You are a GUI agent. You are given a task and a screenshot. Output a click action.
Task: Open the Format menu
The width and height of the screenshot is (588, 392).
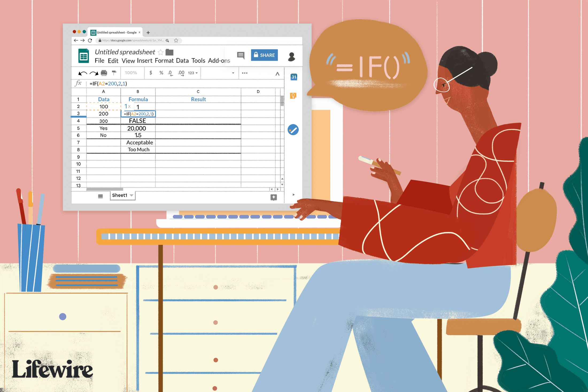point(164,61)
